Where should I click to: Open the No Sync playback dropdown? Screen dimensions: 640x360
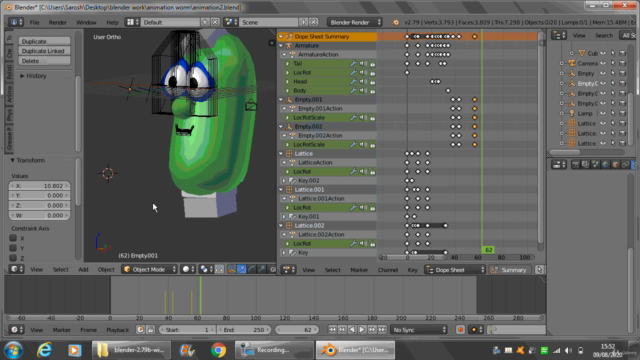[x=419, y=330]
